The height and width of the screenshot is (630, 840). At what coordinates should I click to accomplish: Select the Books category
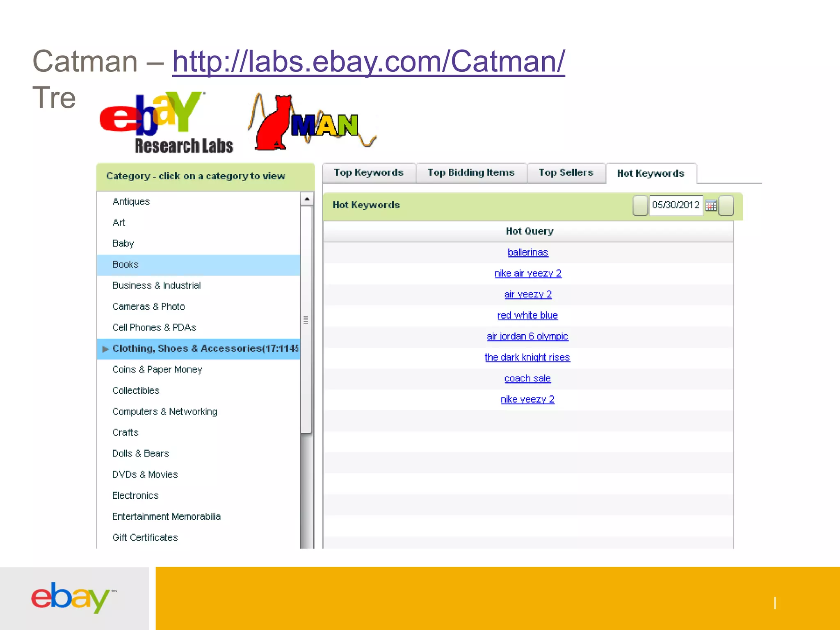point(199,265)
